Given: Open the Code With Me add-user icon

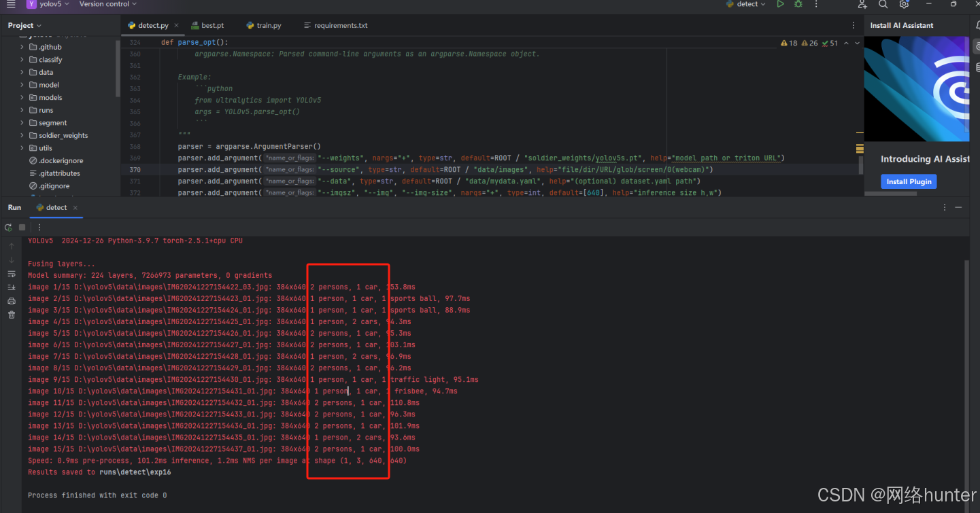Looking at the screenshot, I should (x=862, y=4).
